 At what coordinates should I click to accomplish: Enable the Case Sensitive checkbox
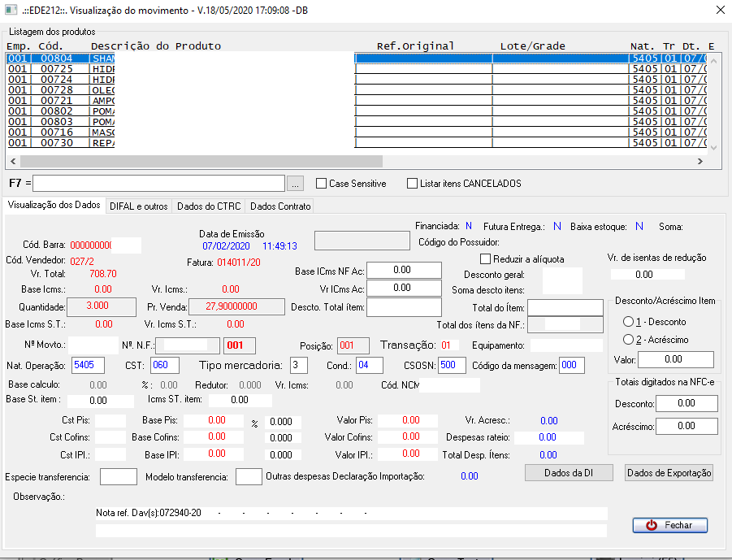coord(321,184)
